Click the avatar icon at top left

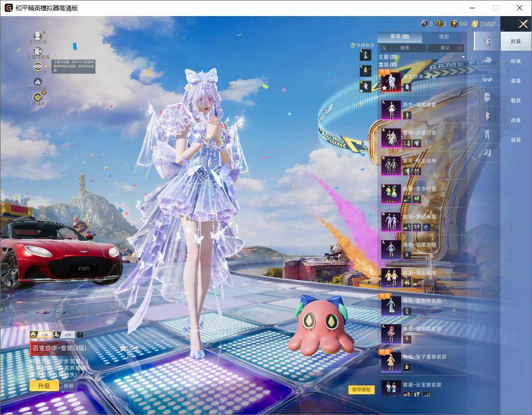(38, 36)
